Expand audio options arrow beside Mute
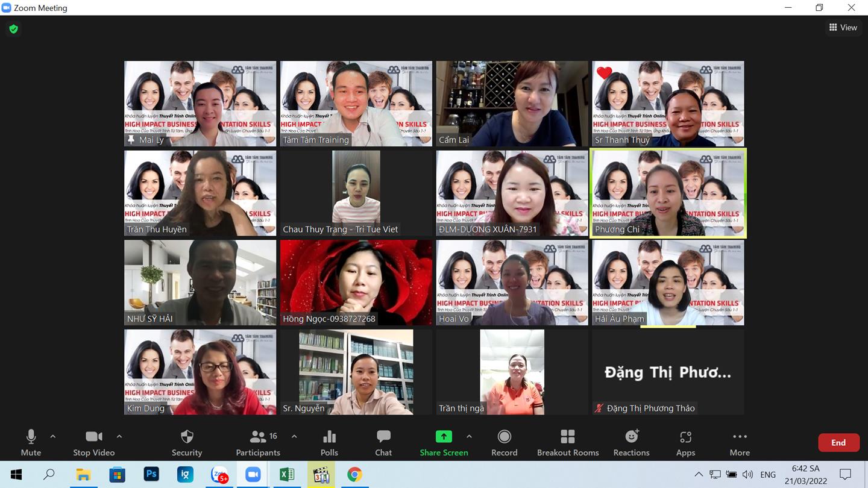This screenshot has height=488, width=868. tap(53, 436)
